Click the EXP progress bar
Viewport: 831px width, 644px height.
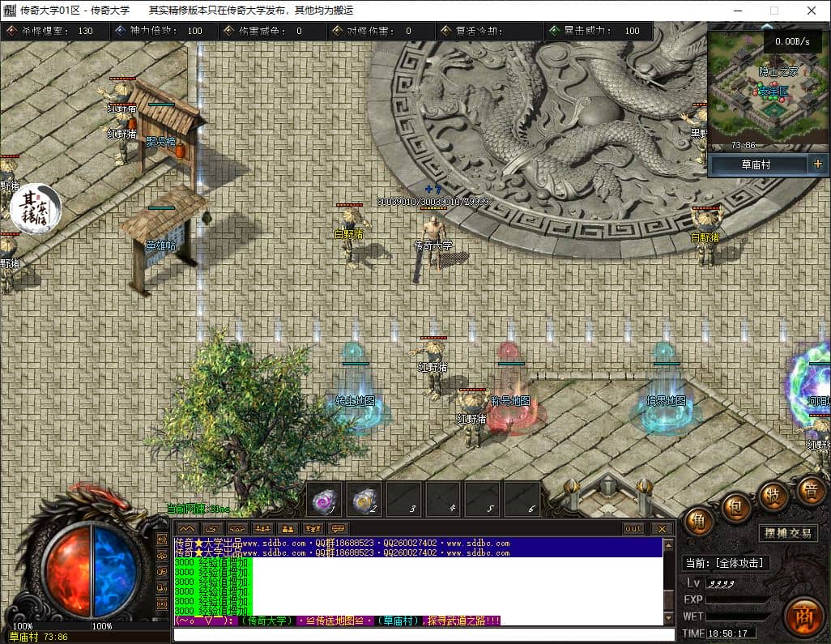click(737, 600)
